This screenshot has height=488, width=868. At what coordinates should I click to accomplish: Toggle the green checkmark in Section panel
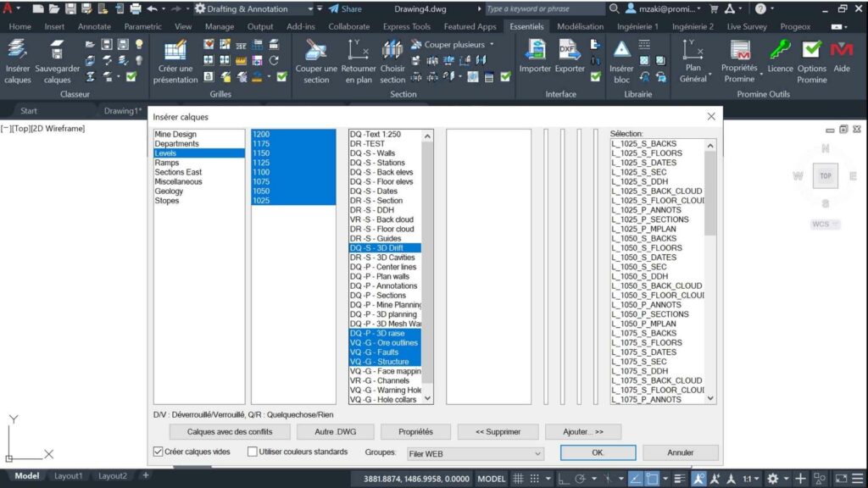[x=505, y=77]
